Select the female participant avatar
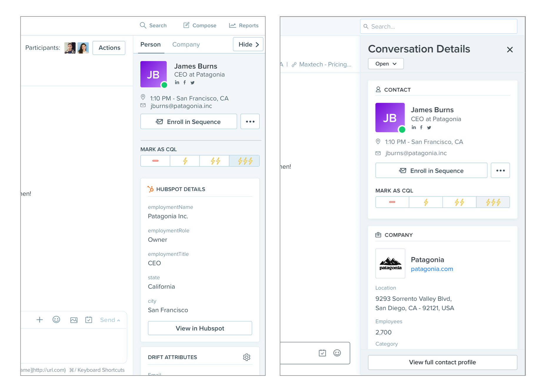546x392 pixels. click(83, 48)
